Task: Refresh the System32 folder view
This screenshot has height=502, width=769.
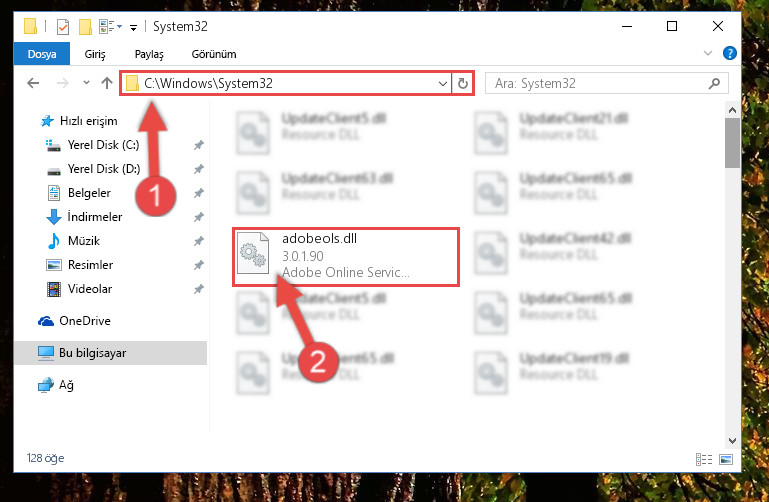Action: [x=462, y=83]
